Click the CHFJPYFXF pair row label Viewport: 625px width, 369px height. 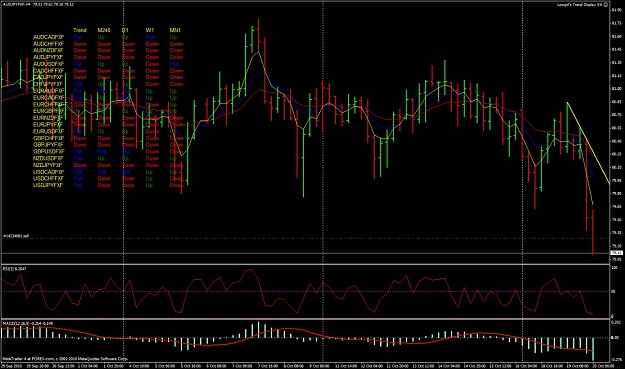tap(48, 84)
